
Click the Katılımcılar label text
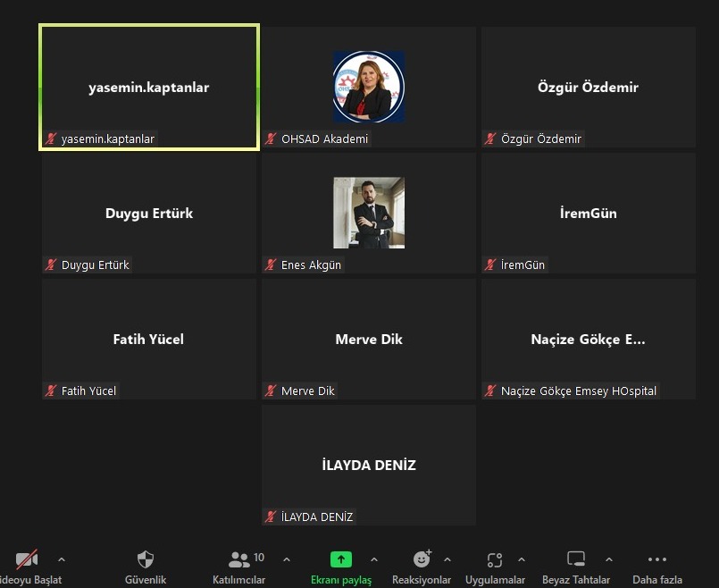click(238, 580)
